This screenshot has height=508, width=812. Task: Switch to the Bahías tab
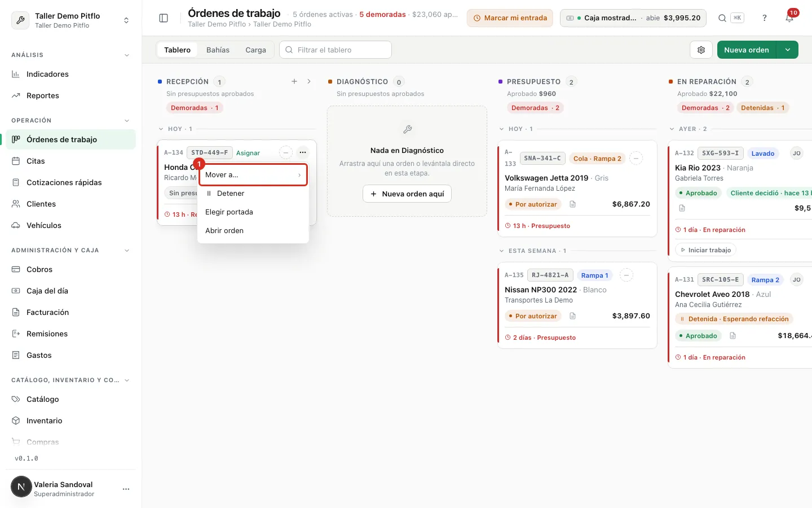pos(218,50)
